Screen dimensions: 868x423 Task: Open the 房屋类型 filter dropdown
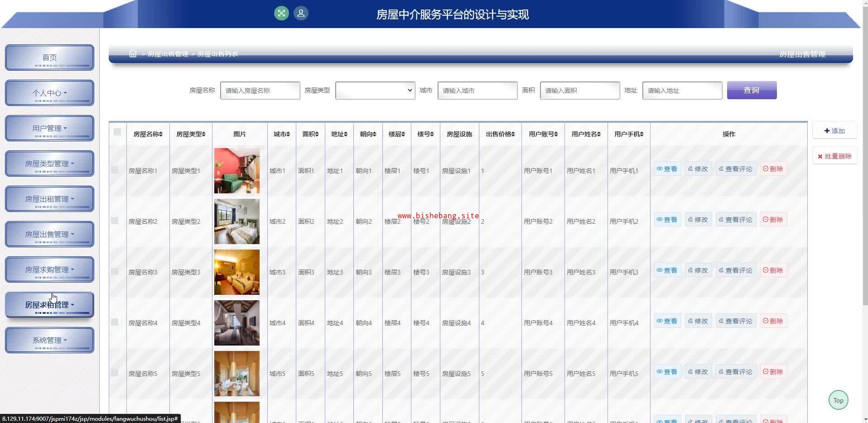point(375,90)
